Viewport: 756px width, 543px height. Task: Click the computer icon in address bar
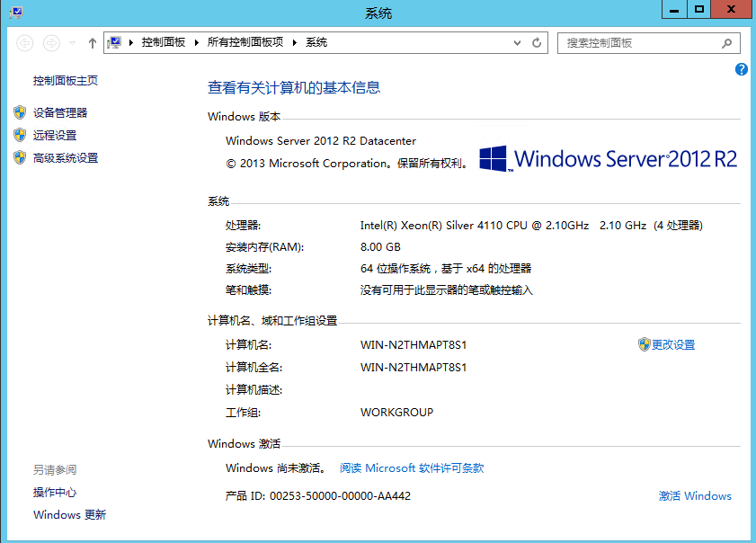click(x=114, y=42)
